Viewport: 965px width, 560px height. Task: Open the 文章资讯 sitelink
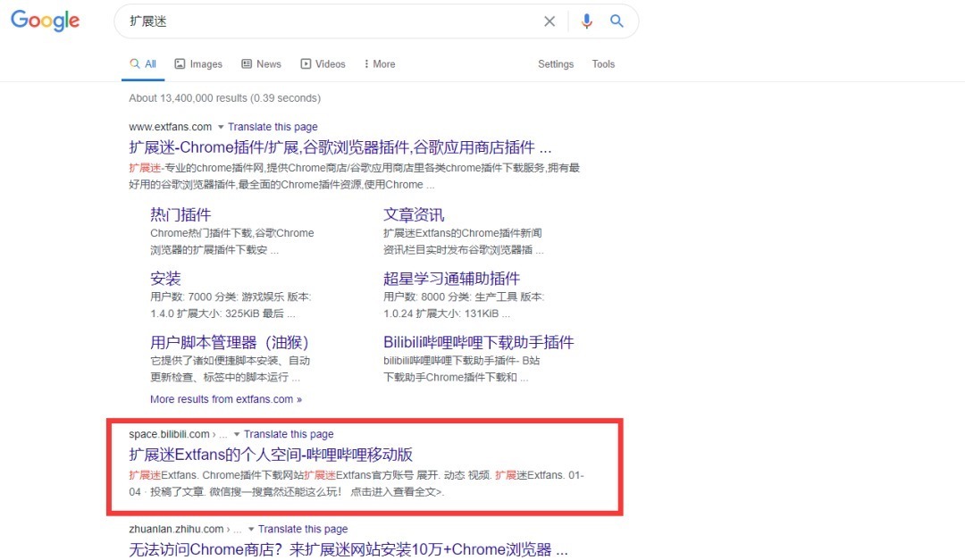pyautogui.click(x=414, y=214)
